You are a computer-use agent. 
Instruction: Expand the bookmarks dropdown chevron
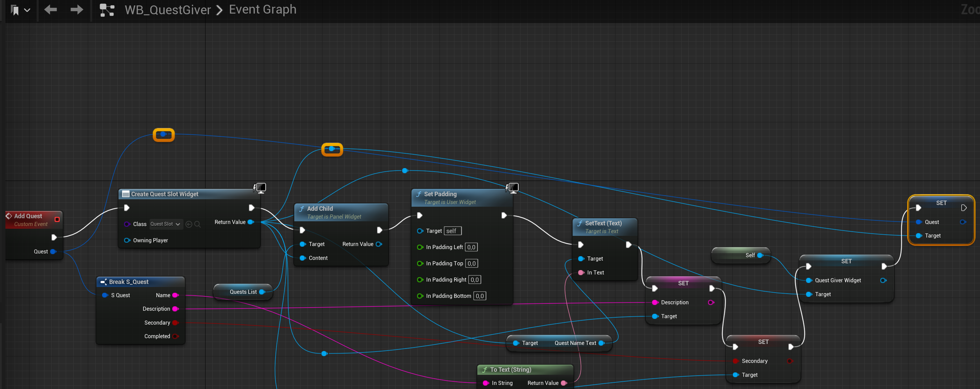click(x=27, y=10)
